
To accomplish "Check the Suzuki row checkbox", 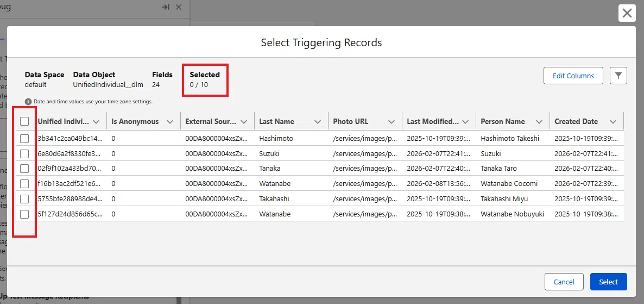I will tap(24, 153).
